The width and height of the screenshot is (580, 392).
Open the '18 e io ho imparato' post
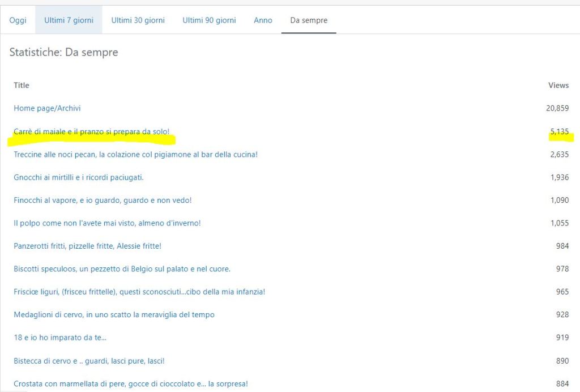[x=60, y=338]
